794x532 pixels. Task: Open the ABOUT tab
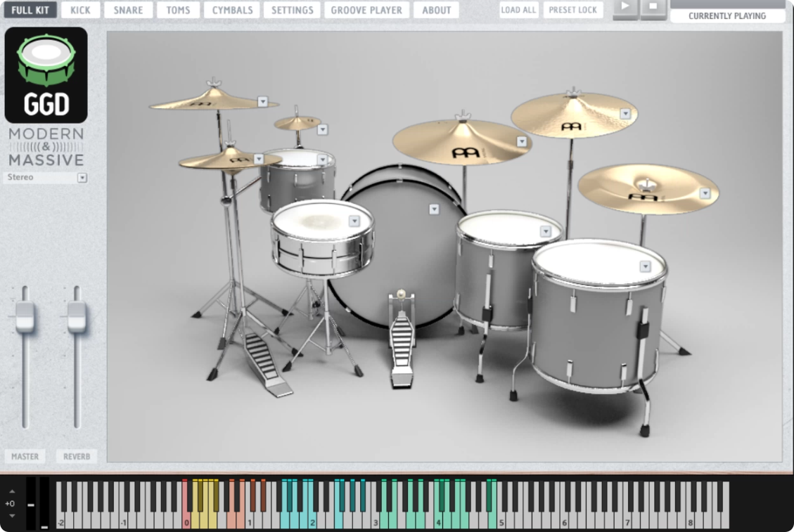[437, 10]
